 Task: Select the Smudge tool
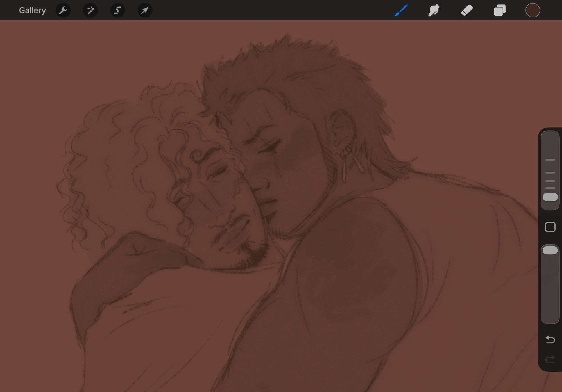pyautogui.click(x=434, y=10)
